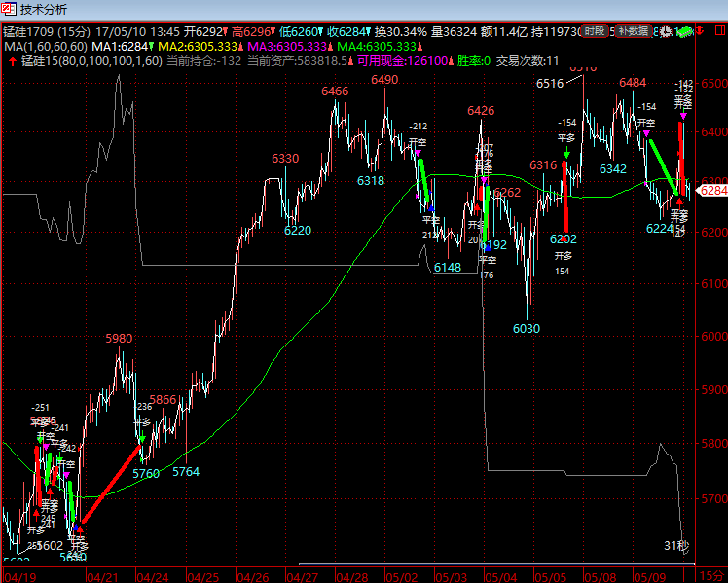Click the 6490 high price label
This screenshot has width=728, height=583.
[384, 80]
